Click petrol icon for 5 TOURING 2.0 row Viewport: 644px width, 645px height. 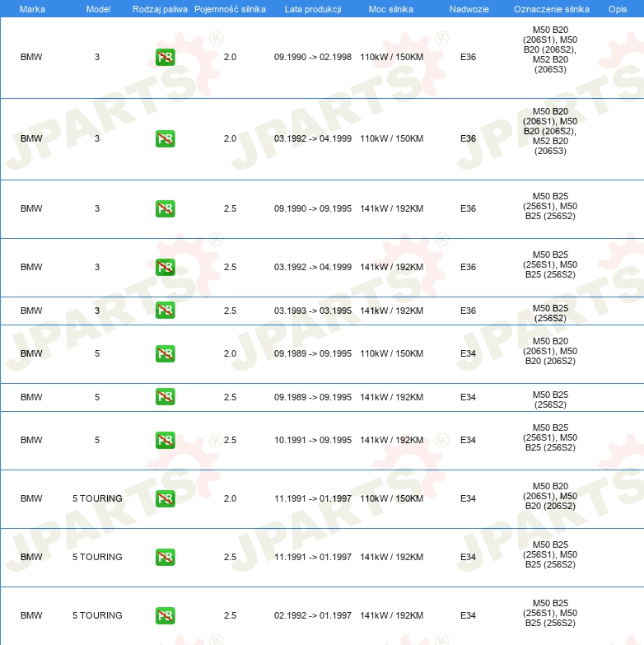(x=166, y=498)
